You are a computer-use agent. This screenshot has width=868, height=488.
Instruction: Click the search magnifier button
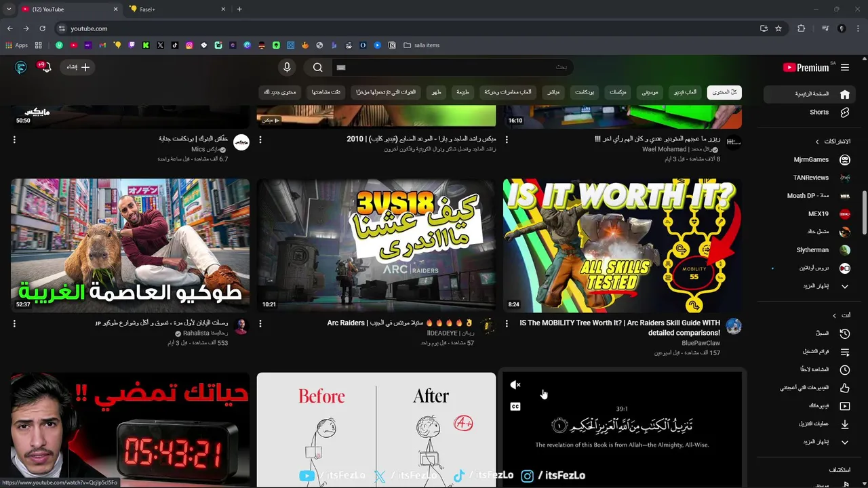317,67
